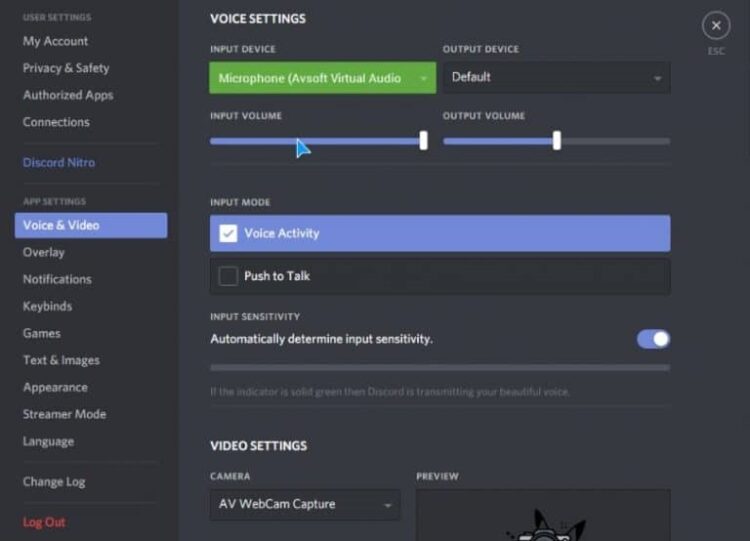Close settings with the X button
This screenshot has height=541, width=750.
pyautogui.click(x=716, y=25)
